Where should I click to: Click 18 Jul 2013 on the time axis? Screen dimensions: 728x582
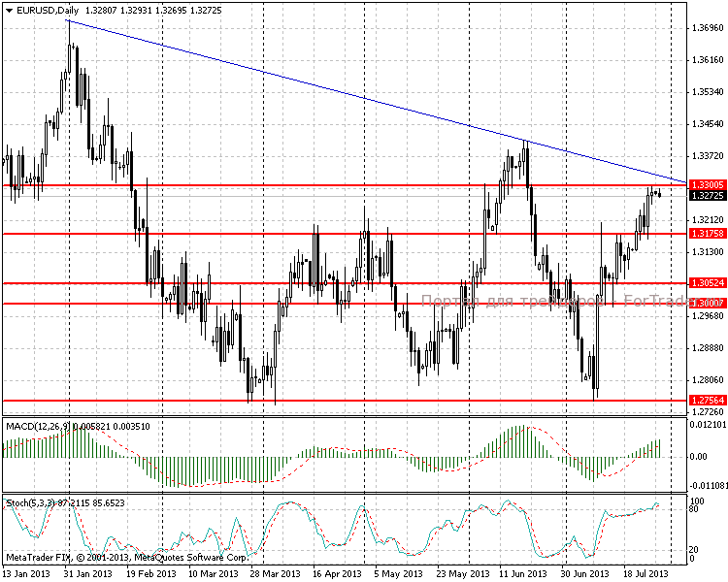click(645, 573)
